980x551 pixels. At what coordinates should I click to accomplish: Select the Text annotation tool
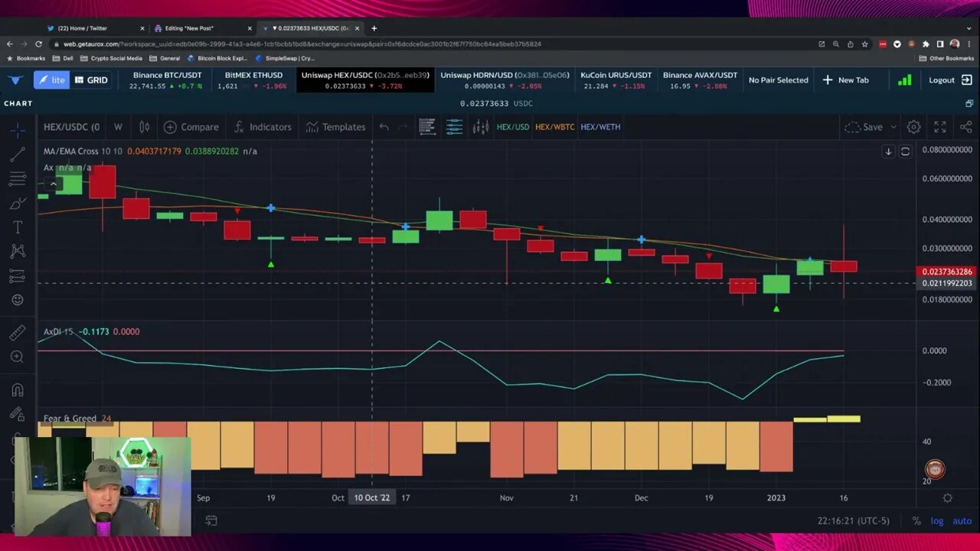click(x=17, y=227)
